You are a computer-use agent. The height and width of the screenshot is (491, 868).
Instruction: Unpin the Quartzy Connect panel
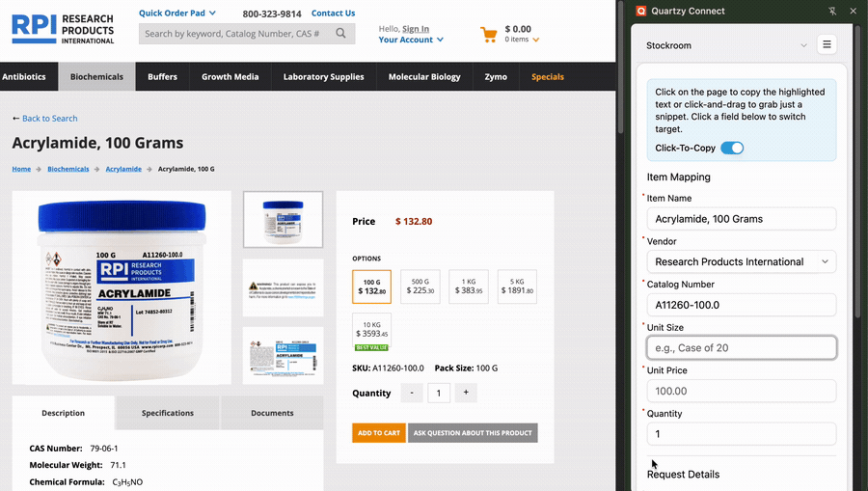(x=832, y=11)
